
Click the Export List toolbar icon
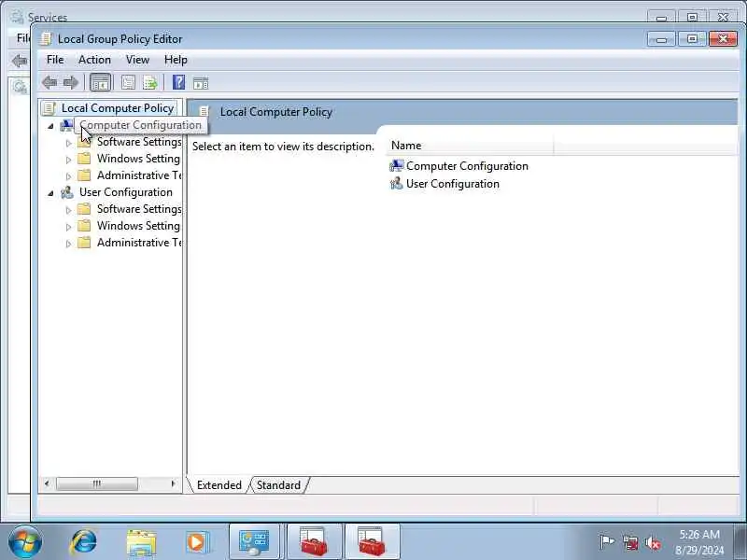pos(150,83)
